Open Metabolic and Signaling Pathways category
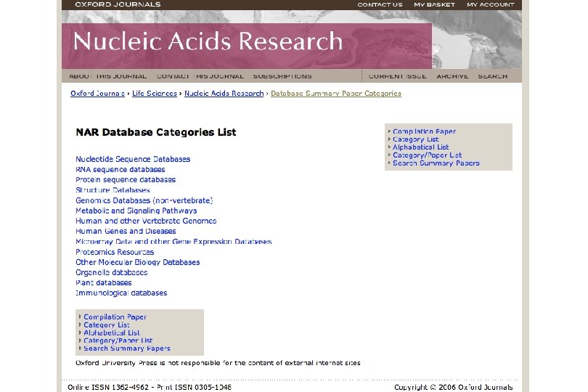 (136, 211)
